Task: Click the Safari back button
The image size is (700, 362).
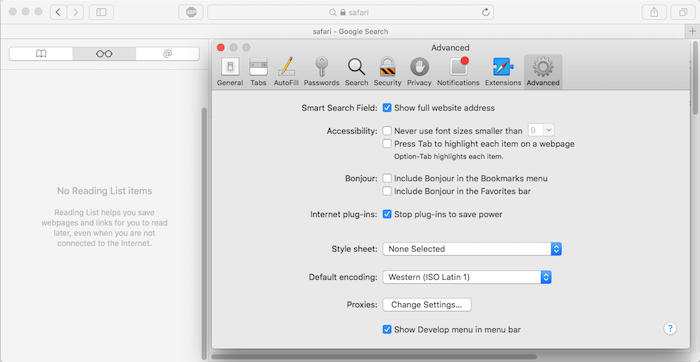Action: (x=58, y=12)
